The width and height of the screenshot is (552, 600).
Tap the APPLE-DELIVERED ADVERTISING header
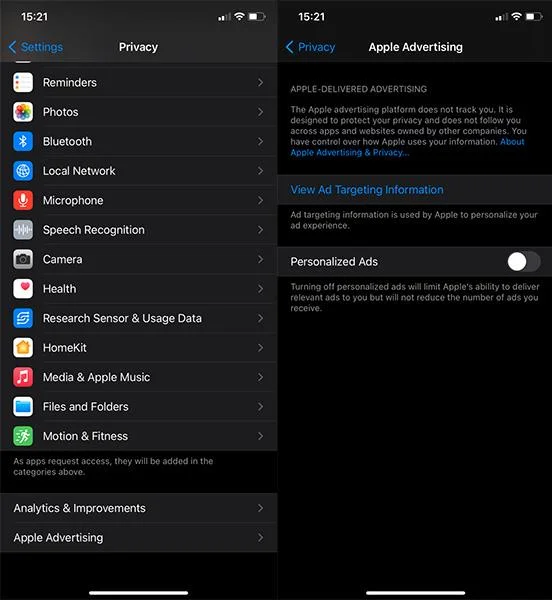358,89
